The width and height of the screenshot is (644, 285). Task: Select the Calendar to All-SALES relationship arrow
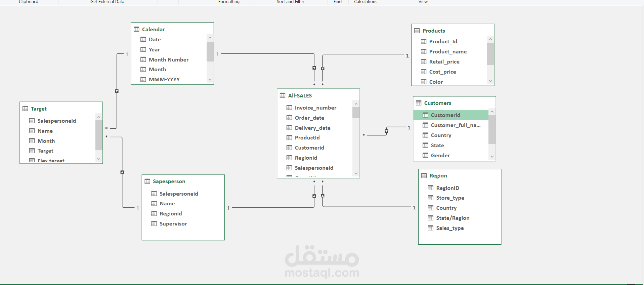coord(314,68)
